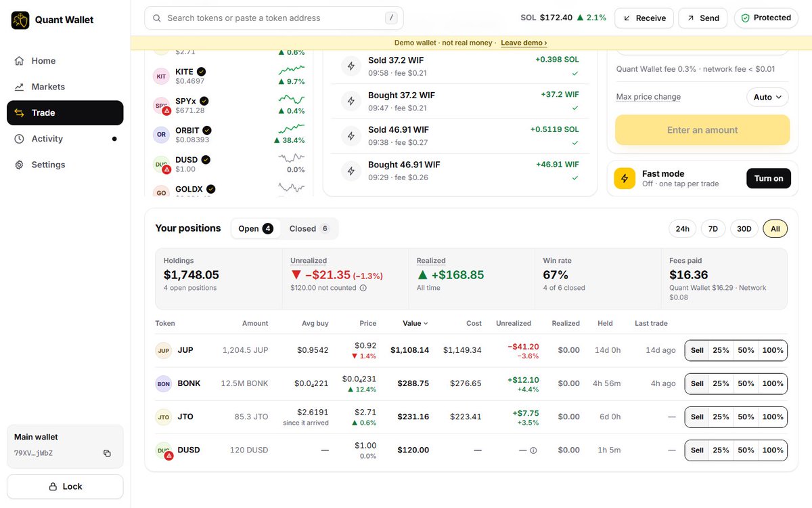Select the ORBIT token avatar
This screenshot has width=812, height=508.
point(161,135)
